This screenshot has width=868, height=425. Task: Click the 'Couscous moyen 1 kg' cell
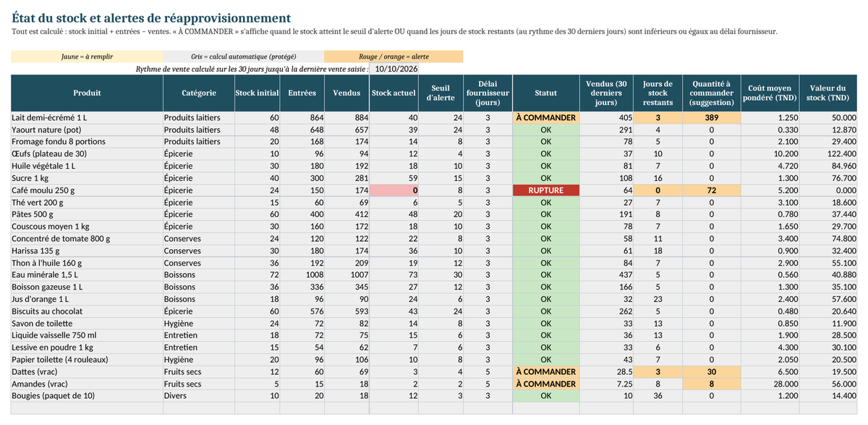pyautogui.click(x=87, y=227)
